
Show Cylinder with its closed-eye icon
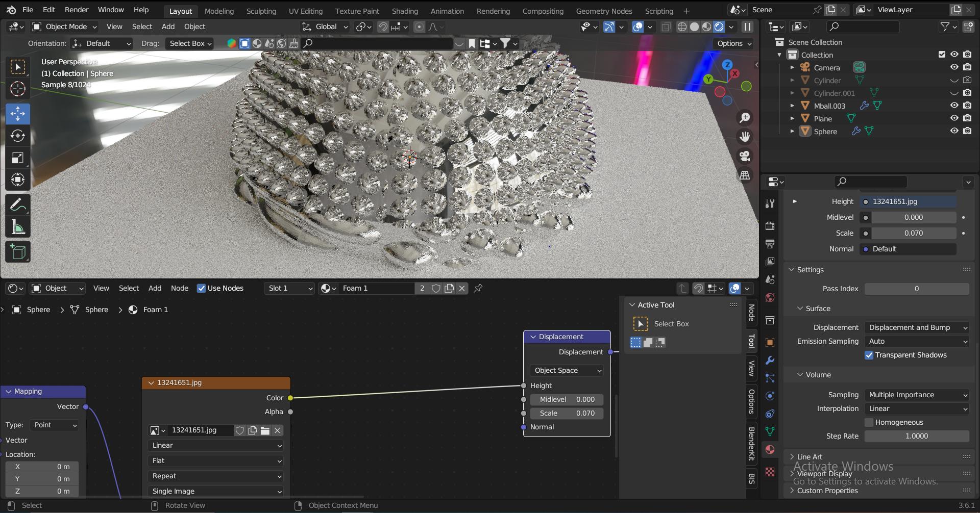point(954,80)
